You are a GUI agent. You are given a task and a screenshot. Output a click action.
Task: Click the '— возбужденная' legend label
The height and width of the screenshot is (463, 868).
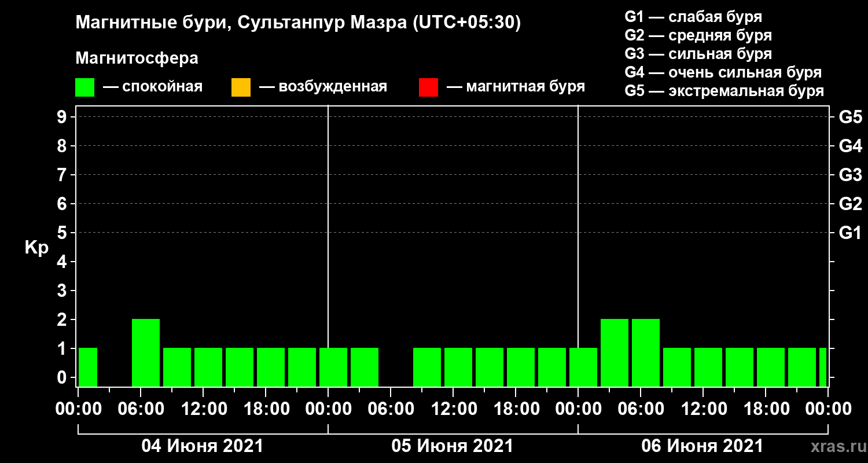[323, 87]
